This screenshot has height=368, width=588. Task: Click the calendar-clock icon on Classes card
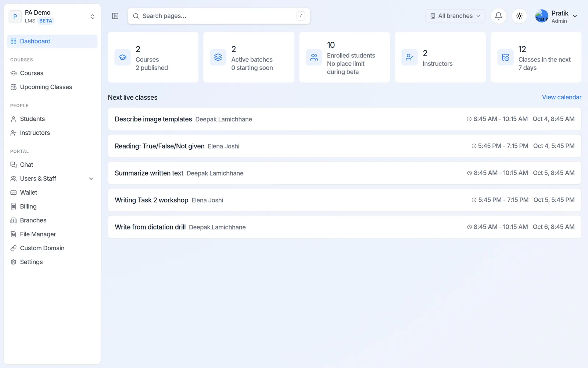[505, 57]
